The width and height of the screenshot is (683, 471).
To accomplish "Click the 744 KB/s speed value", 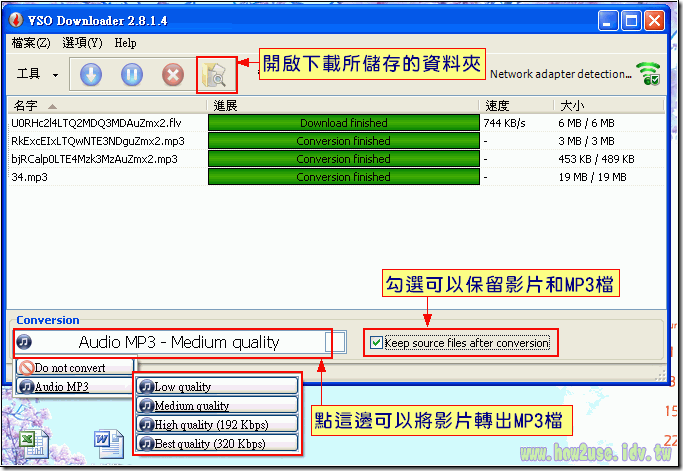I will pyautogui.click(x=504, y=123).
